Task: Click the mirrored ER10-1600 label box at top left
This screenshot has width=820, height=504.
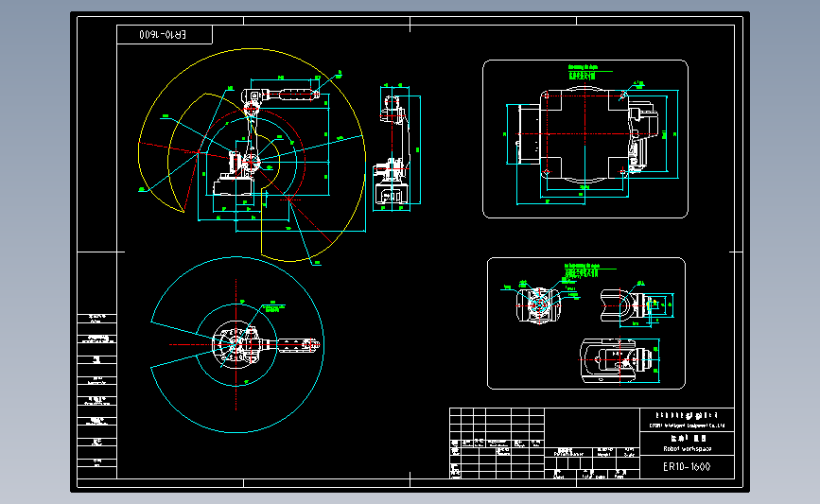Action: [165, 34]
